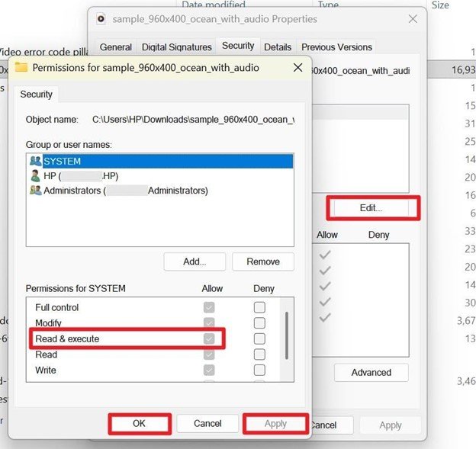Open the Details tab
Image resolution: width=476 pixels, height=449 pixels.
[278, 47]
